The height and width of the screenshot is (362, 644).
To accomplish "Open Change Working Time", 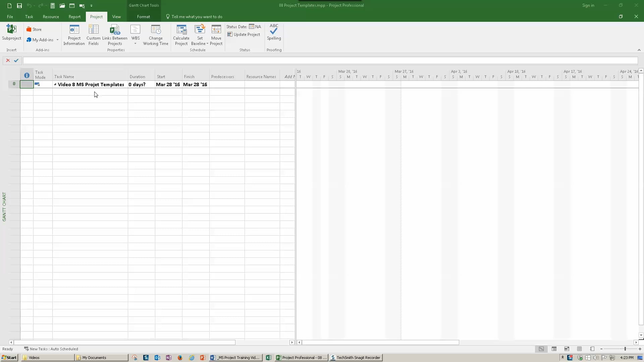I will (156, 35).
